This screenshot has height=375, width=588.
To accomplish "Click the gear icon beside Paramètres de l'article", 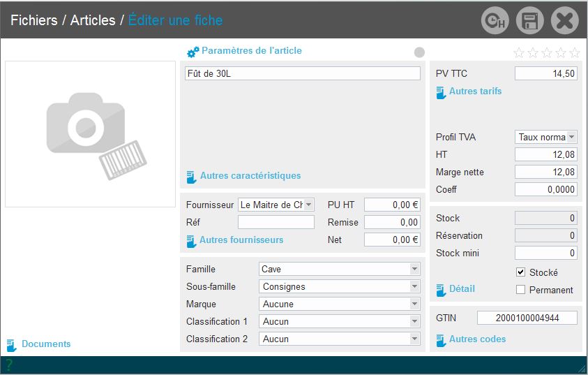I will point(193,52).
